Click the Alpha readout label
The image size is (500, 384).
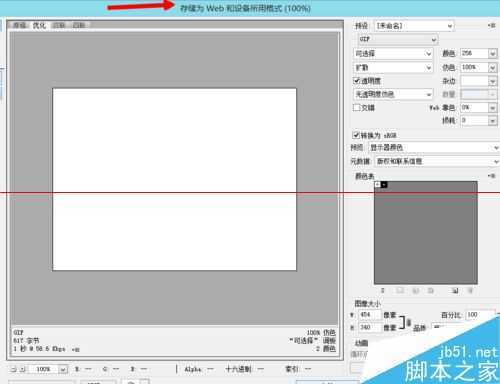coord(193,369)
